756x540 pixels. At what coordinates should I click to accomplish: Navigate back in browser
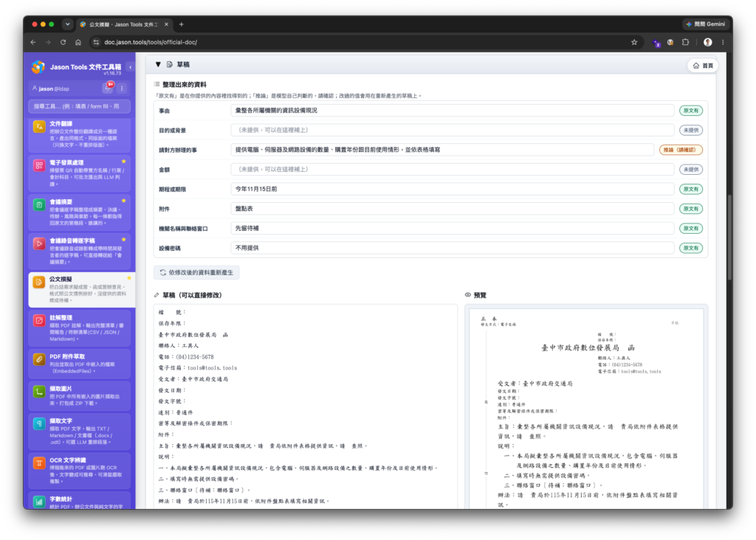pos(33,42)
